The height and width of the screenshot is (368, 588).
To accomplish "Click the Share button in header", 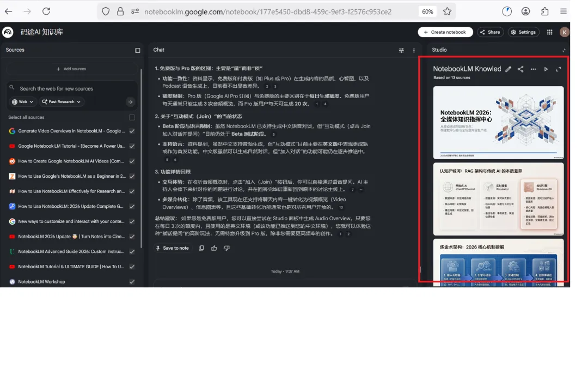I will [x=490, y=32].
